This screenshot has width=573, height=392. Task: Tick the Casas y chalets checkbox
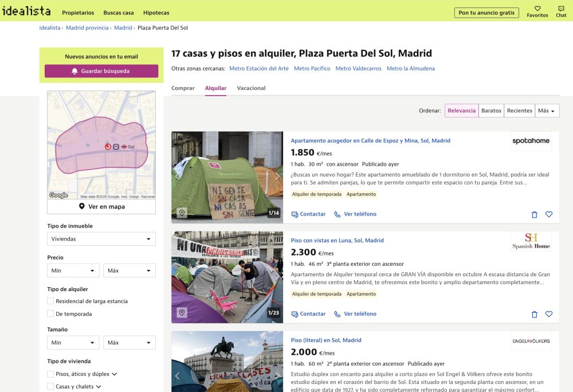pyautogui.click(x=50, y=386)
